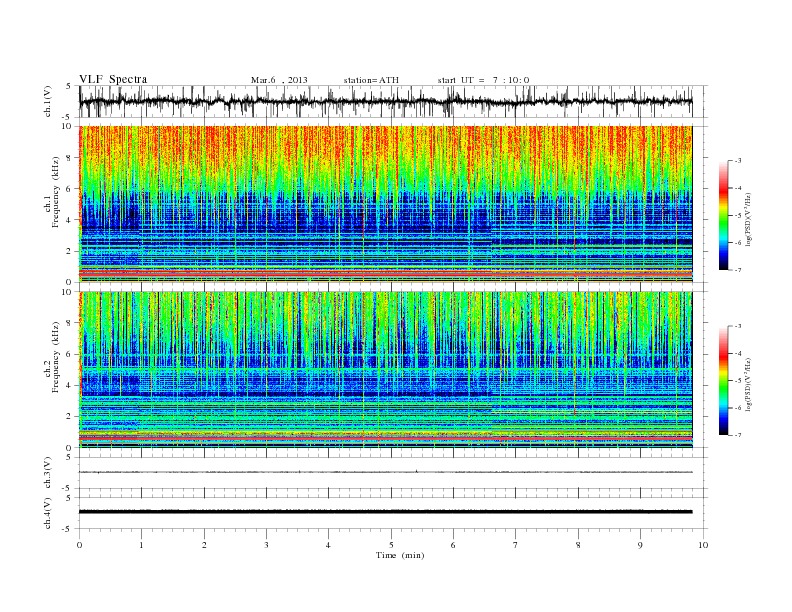Viewport: 792px width, 612px height.
Task: Click the "-7" tick on the ch.2 colorbar
Action: click(x=737, y=435)
